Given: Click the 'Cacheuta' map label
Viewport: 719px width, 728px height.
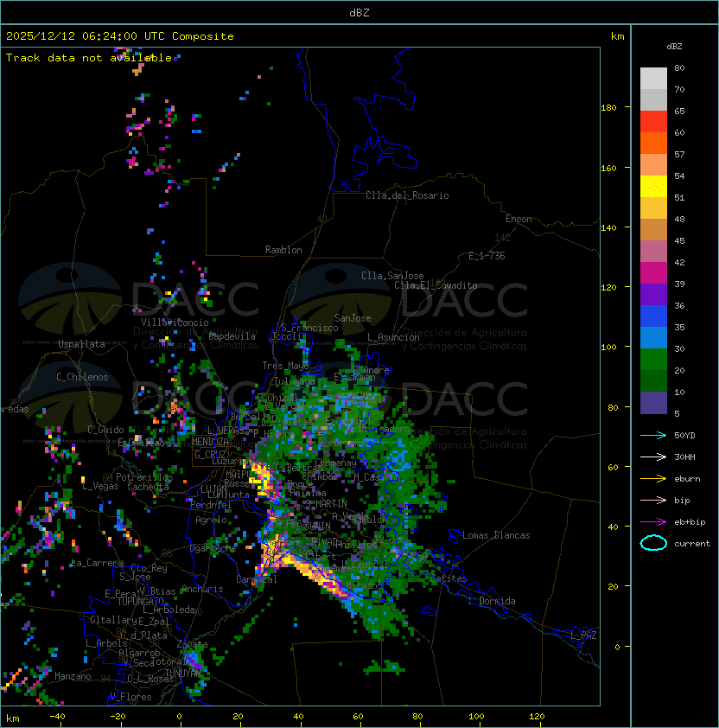Looking at the screenshot, I should [x=148, y=487].
